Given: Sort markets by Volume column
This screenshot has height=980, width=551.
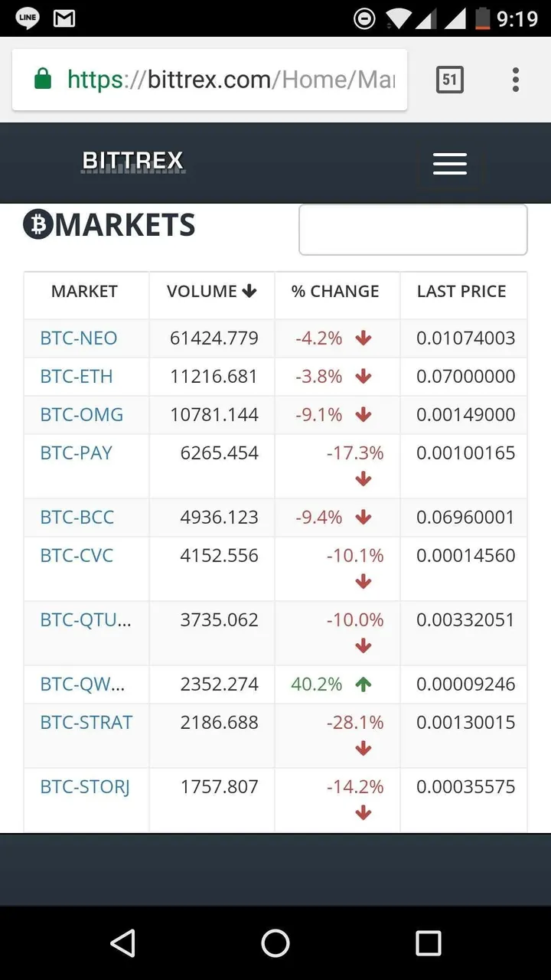Looking at the screenshot, I should pos(211,292).
